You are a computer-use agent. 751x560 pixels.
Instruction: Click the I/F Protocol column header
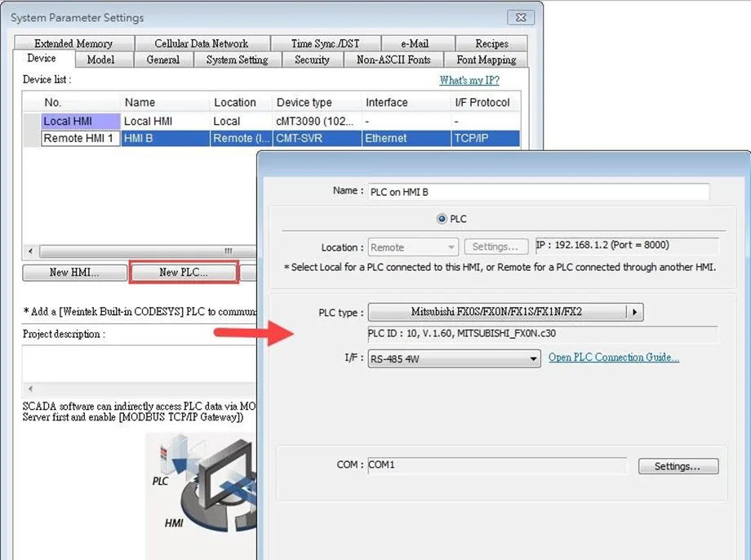[486, 103]
